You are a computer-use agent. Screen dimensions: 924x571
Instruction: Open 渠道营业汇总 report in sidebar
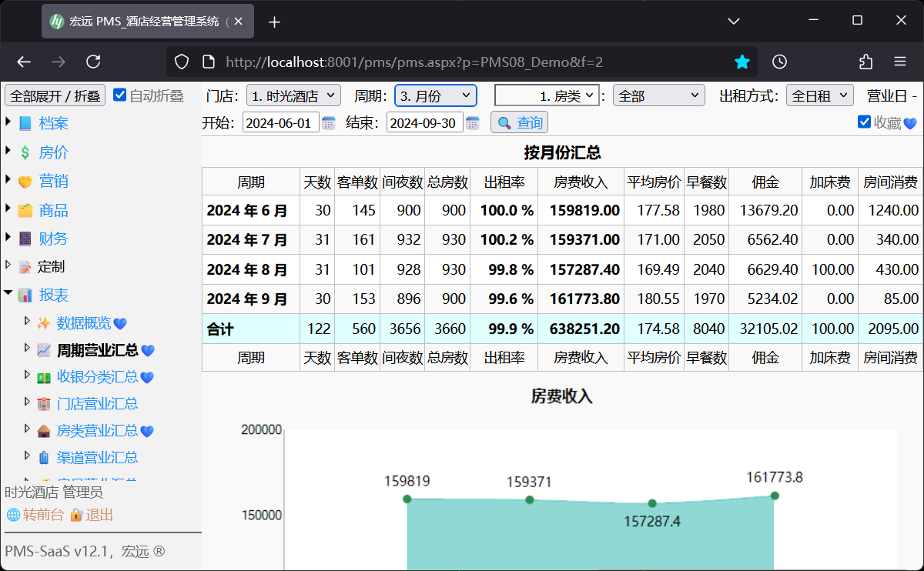point(97,458)
